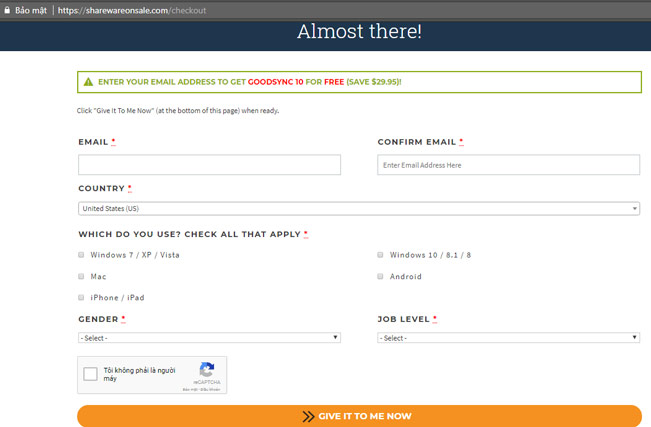Click the sharewareonsale.com URL in address bar

(x=132, y=10)
